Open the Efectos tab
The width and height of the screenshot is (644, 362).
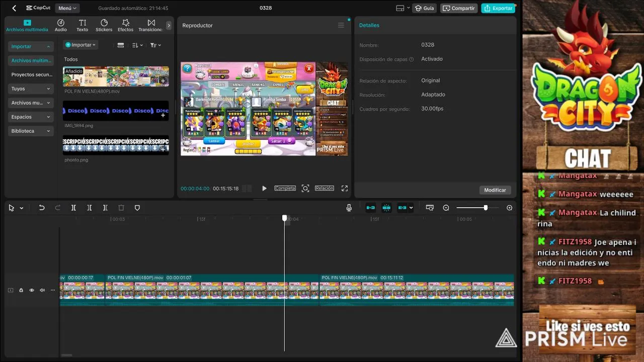(x=126, y=26)
